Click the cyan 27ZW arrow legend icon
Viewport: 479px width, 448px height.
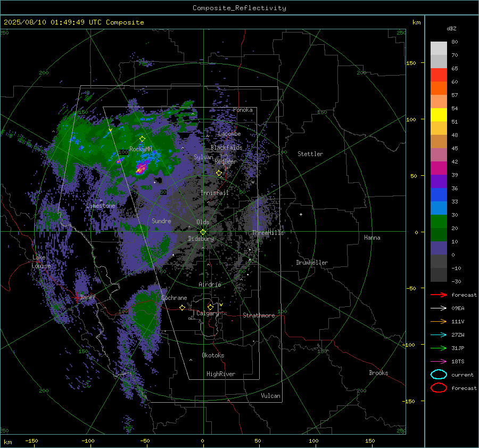point(439,335)
